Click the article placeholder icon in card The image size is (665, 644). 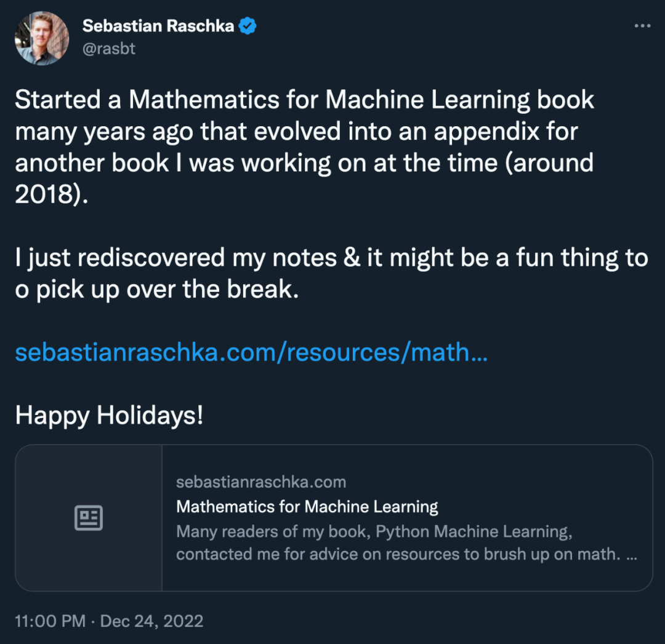pyautogui.click(x=89, y=518)
